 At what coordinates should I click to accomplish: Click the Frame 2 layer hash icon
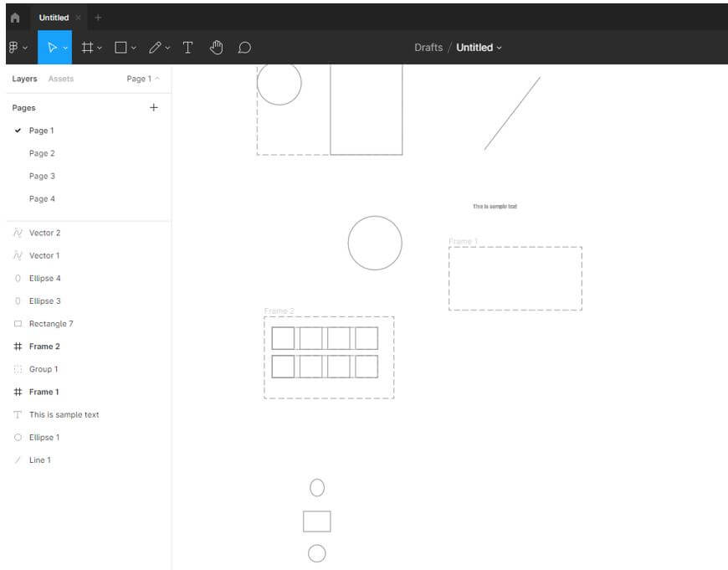coord(18,347)
